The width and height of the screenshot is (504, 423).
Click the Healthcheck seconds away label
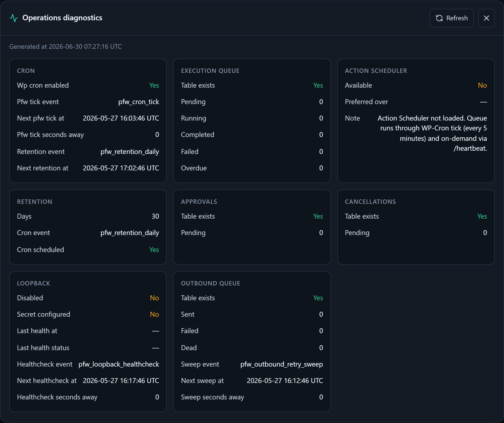(57, 397)
